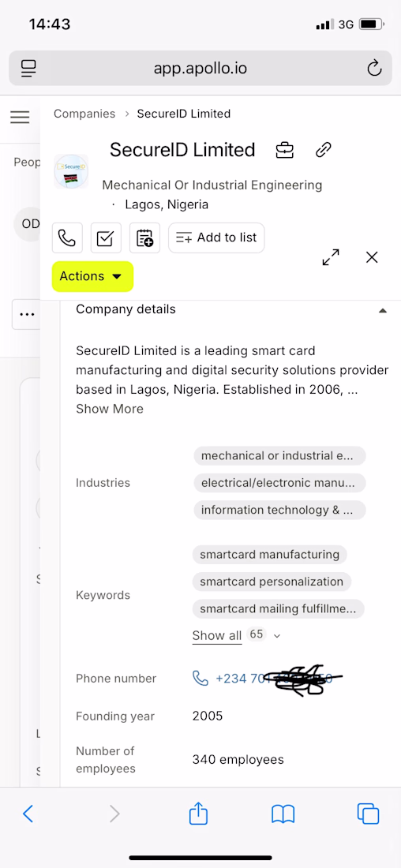Screen dimensions: 401x868
Task: Select the smartcard manufacturing keyword tag
Action: (x=270, y=555)
